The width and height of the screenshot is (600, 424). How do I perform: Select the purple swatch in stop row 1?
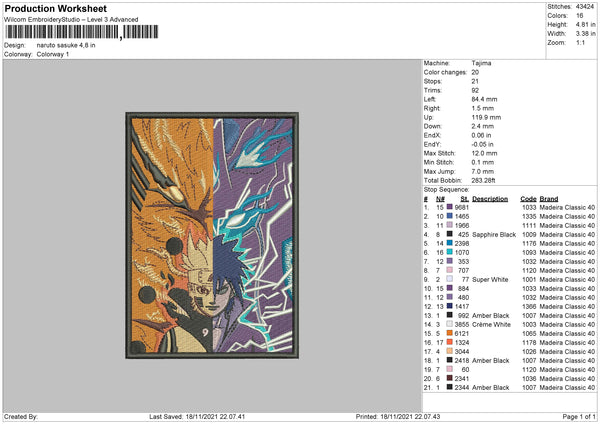[450, 207]
